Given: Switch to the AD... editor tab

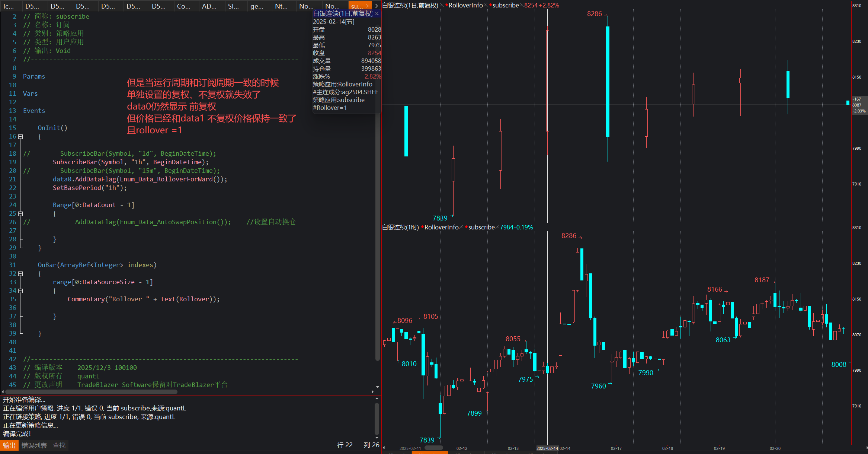Looking at the screenshot, I should tap(209, 6).
